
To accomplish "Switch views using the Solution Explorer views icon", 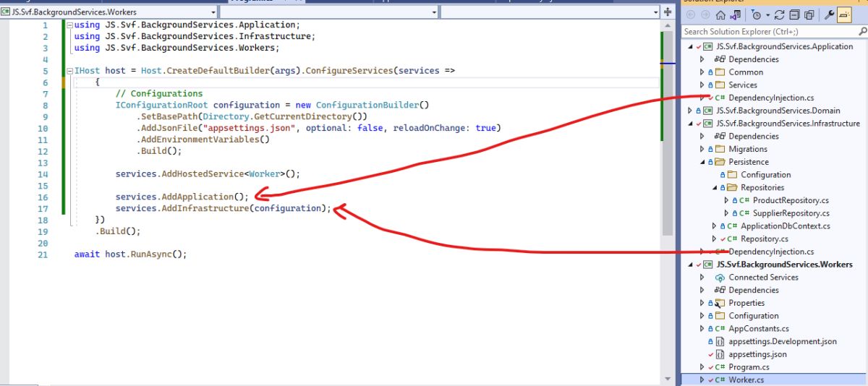I will (735, 15).
